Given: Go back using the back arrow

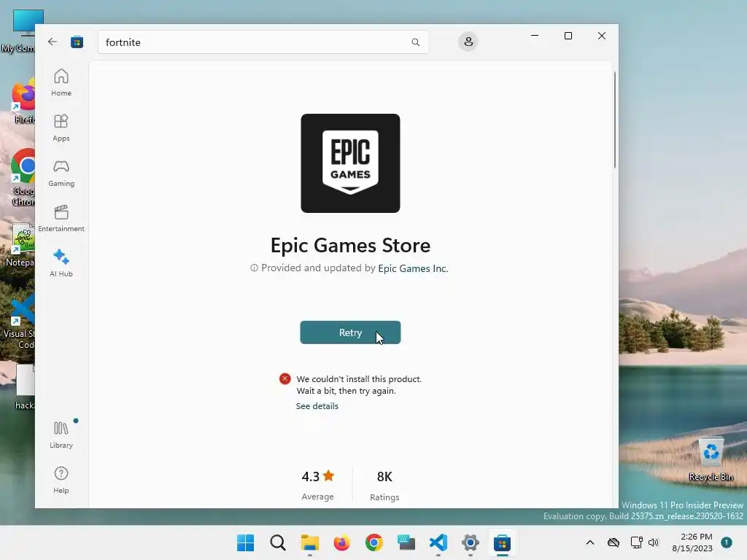Looking at the screenshot, I should tap(53, 42).
